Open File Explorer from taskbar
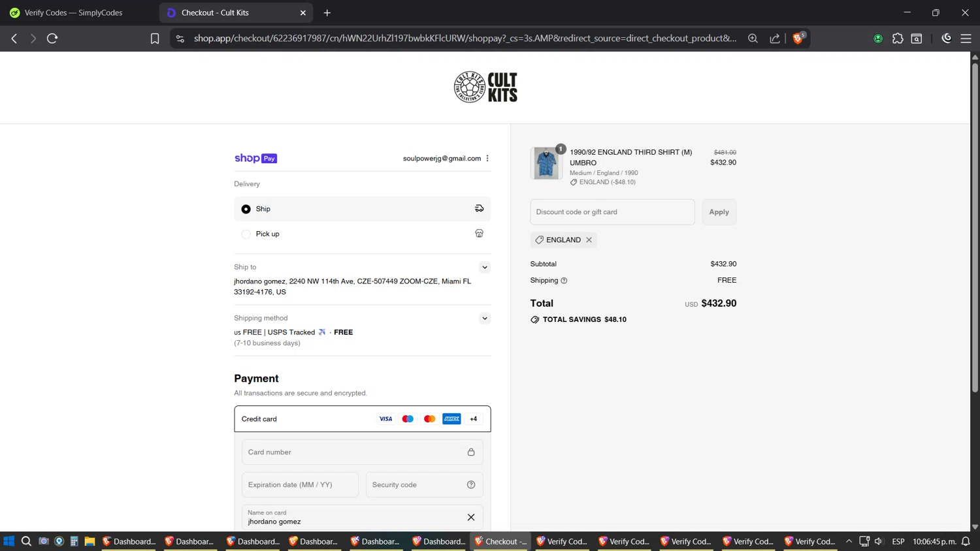 [90, 541]
